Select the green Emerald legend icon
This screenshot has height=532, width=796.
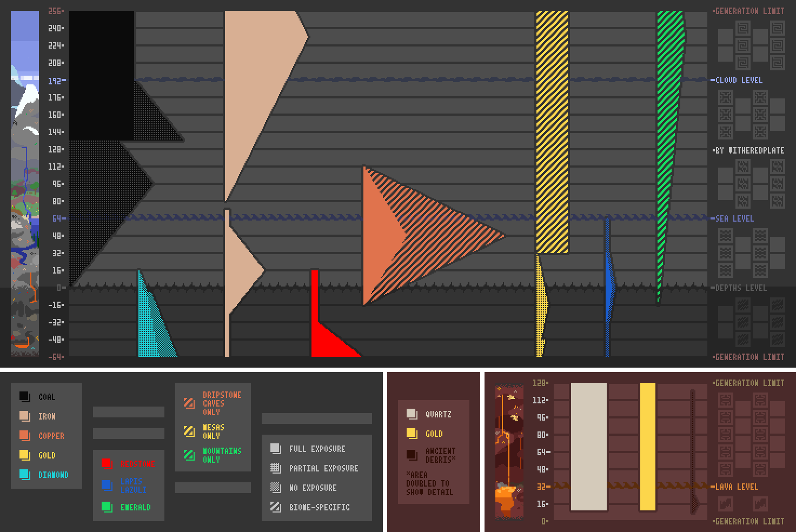(107, 507)
